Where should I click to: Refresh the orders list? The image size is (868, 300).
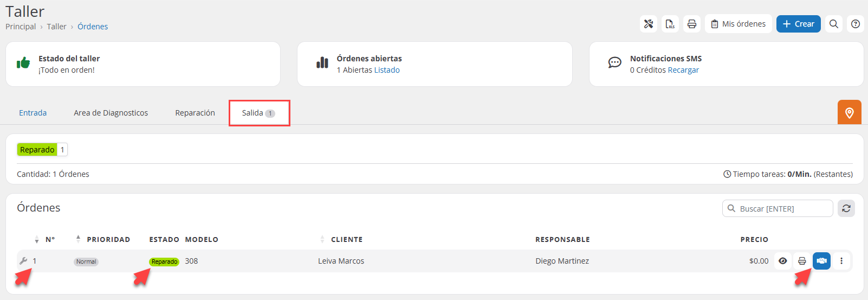click(x=846, y=208)
